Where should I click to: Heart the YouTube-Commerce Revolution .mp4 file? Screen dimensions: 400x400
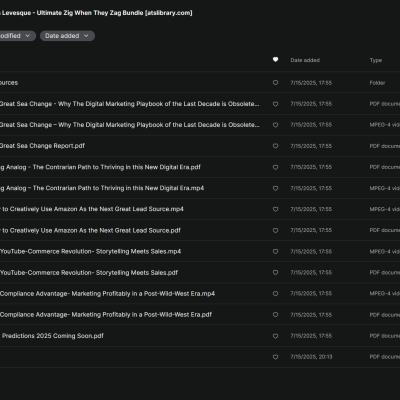tap(275, 252)
